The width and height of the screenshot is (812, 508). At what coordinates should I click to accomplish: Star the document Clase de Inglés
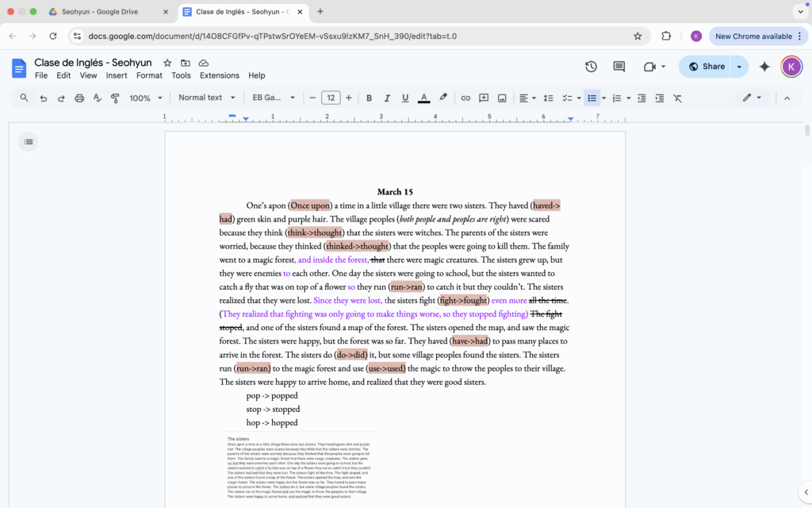(x=167, y=63)
